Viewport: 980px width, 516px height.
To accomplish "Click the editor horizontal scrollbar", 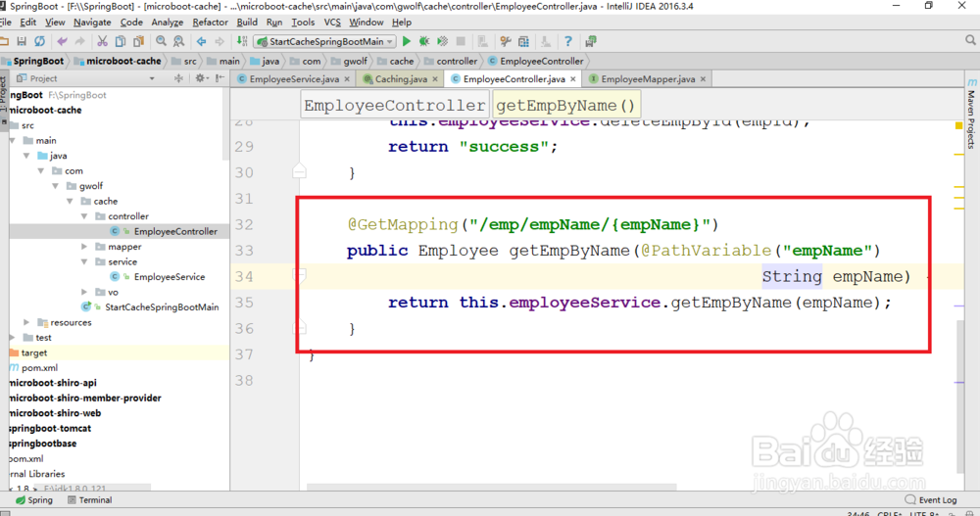I will click(x=491, y=486).
